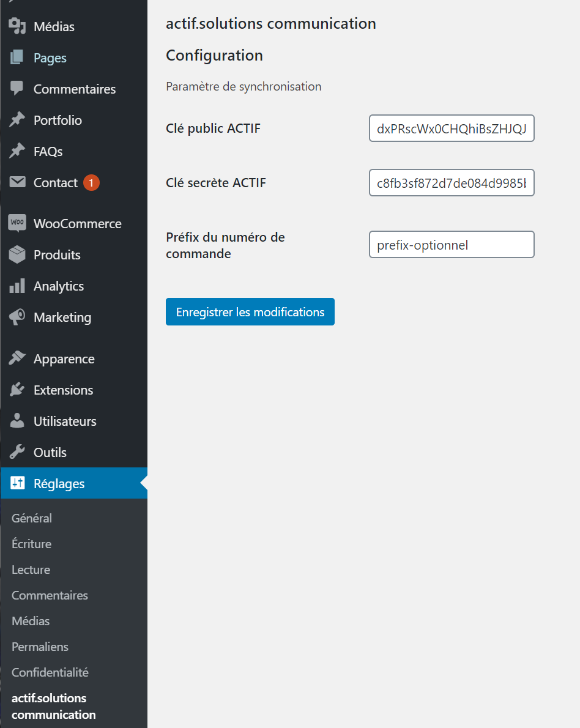Click the Portfolio pushpin icon

click(17, 120)
